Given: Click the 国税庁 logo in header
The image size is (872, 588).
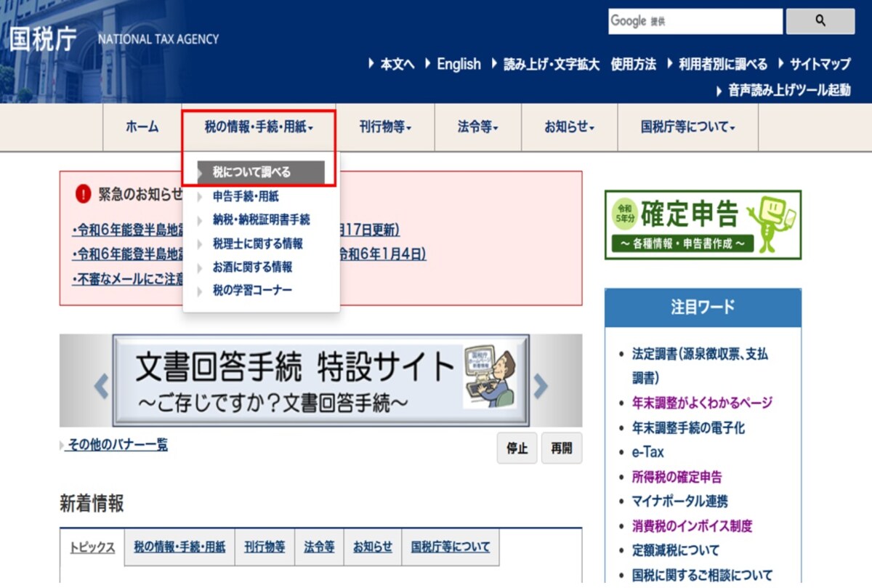Looking at the screenshot, I should pyautogui.click(x=43, y=39).
